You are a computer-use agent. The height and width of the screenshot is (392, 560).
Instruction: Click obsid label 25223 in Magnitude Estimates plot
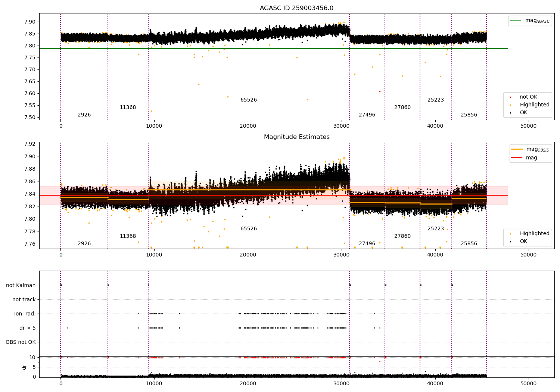click(436, 228)
